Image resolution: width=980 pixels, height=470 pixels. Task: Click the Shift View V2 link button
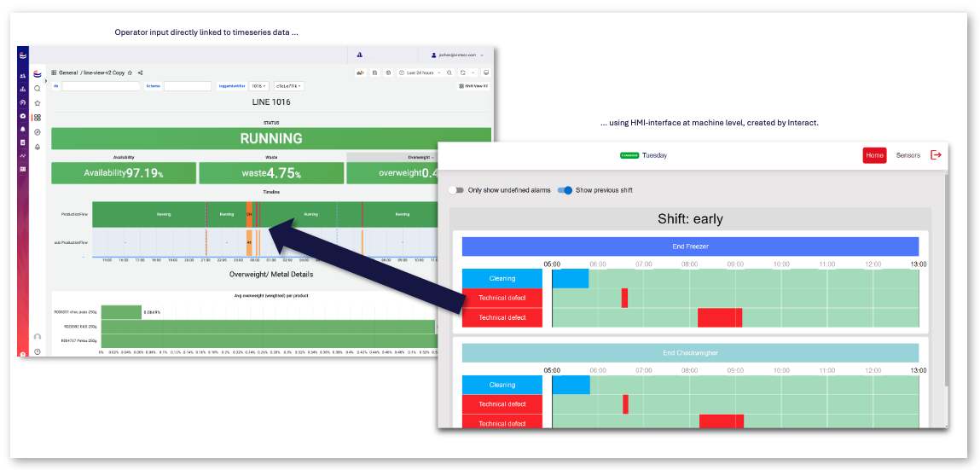473,86
